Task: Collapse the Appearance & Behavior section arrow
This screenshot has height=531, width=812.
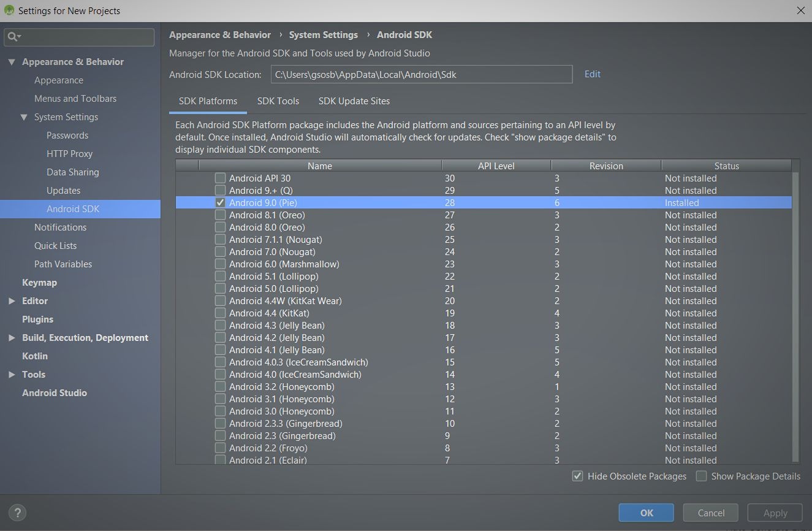Action: [x=12, y=62]
